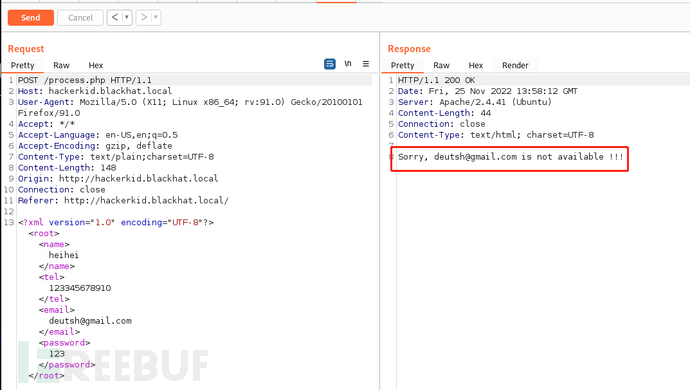Switch the Response view to Raw

tap(441, 65)
